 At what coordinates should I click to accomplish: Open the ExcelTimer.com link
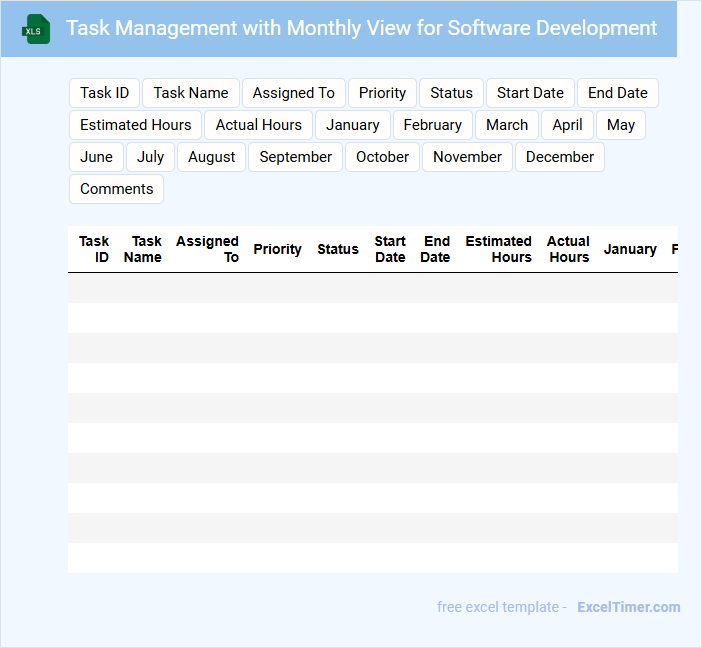628,607
